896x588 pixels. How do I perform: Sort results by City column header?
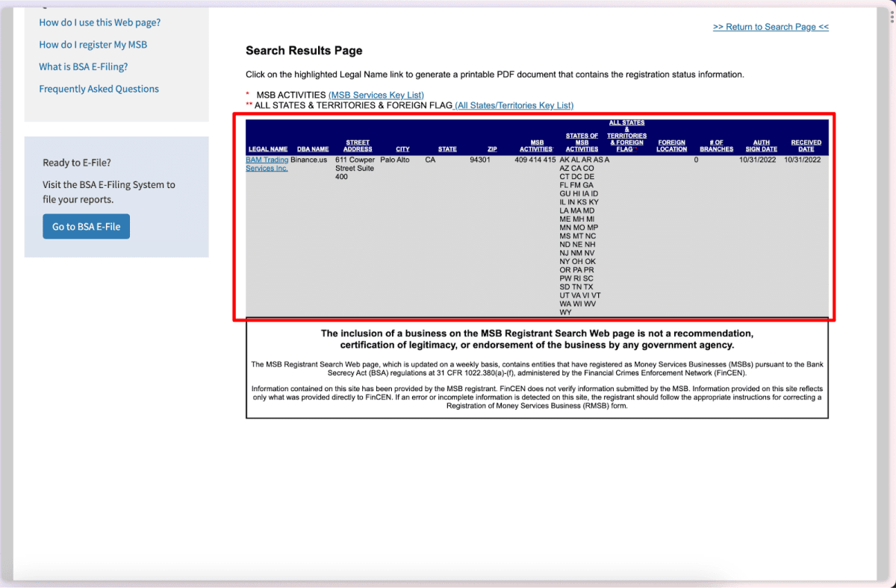point(402,149)
